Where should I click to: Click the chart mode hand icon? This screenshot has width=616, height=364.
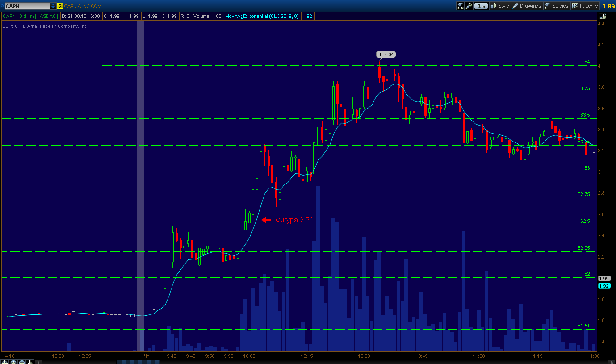click(603, 16)
